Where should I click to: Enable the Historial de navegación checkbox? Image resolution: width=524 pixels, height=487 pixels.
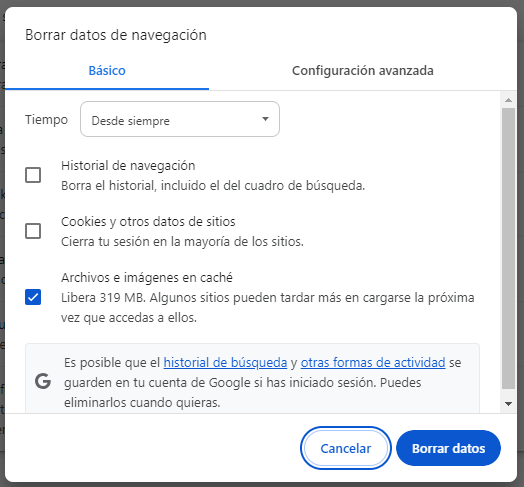point(33,175)
